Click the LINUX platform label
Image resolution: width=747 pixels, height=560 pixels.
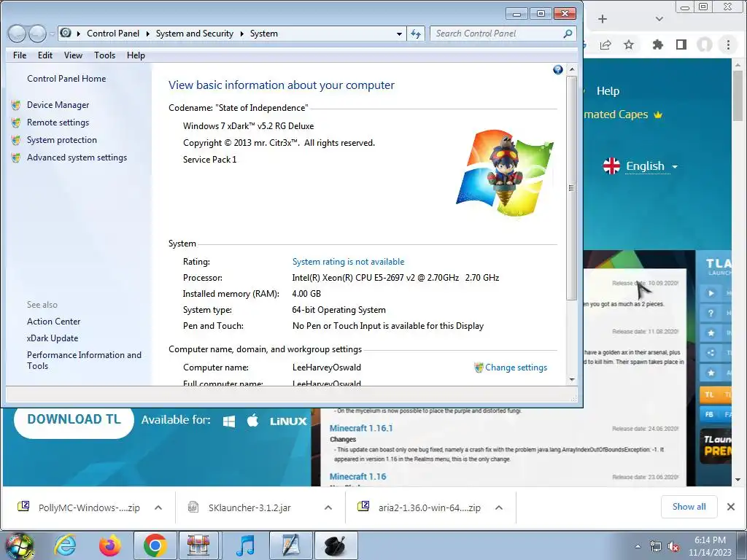click(288, 421)
